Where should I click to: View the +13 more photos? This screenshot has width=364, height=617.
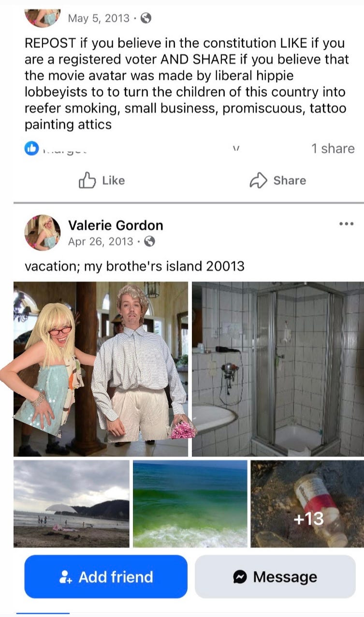tap(307, 503)
